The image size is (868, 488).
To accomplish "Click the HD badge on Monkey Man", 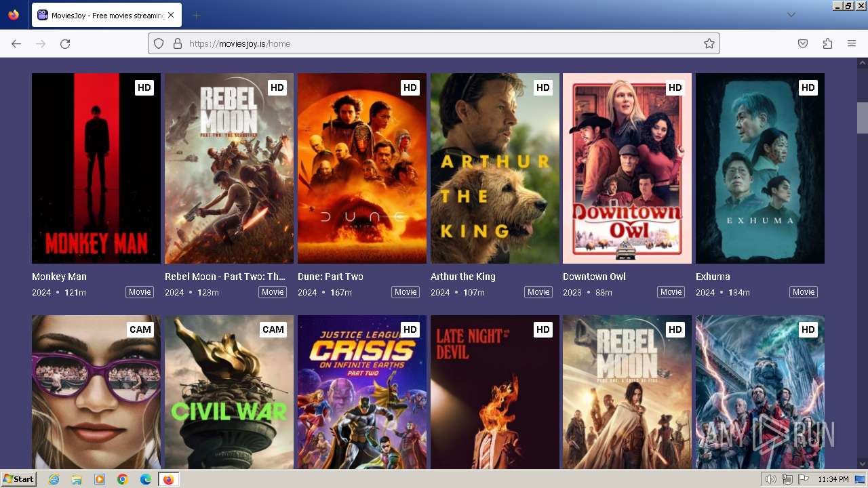I will (x=144, y=87).
